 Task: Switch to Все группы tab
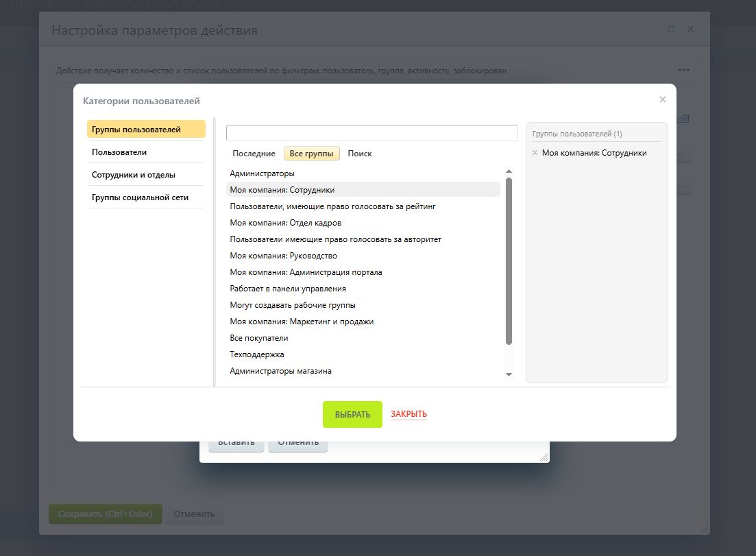coord(311,154)
